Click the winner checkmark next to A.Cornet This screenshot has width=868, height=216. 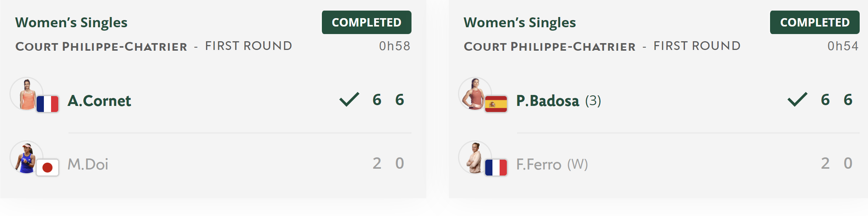tap(349, 99)
